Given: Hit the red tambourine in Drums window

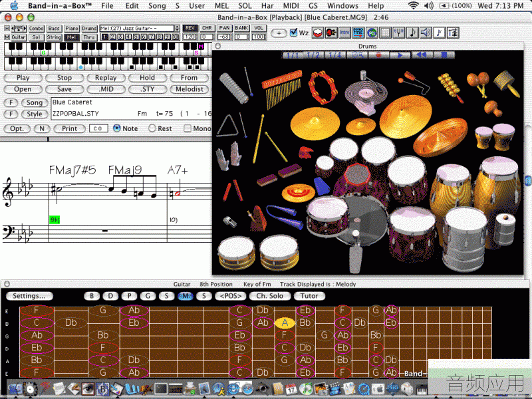Looking at the screenshot, I should [323, 87].
